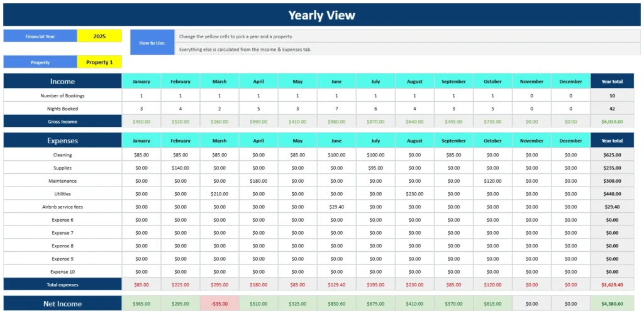Select the Utilities expense row label
Viewport: 644px width, 314px height.
point(62,194)
